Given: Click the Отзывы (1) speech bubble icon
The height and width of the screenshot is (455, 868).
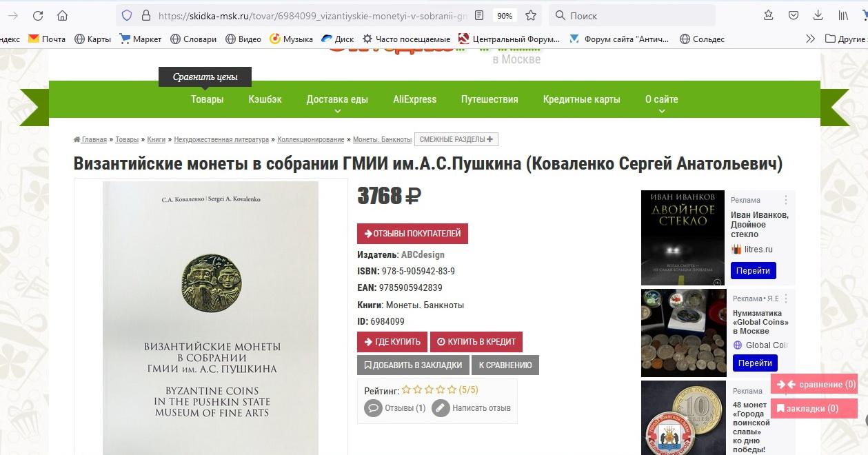Looking at the screenshot, I should pos(373,407).
